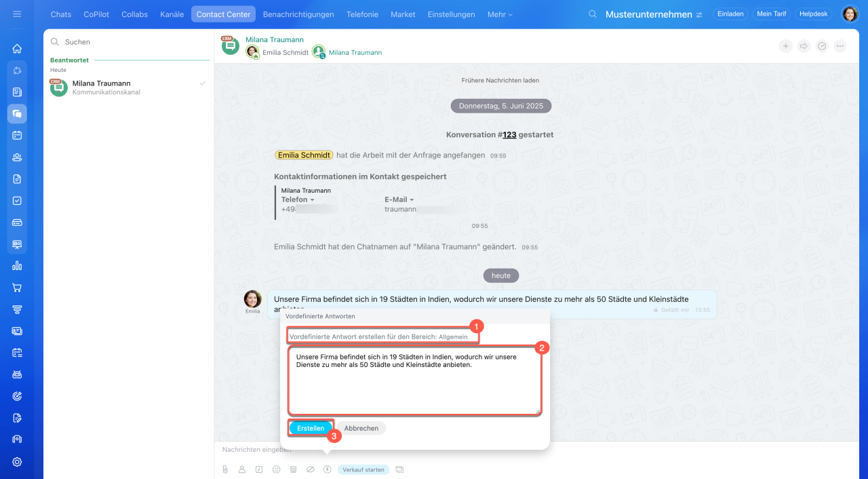Open user profile avatar in top right

pos(850,14)
